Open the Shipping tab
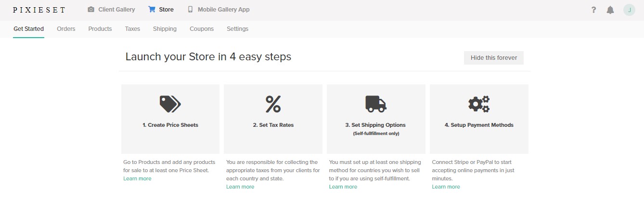 coord(165,29)
